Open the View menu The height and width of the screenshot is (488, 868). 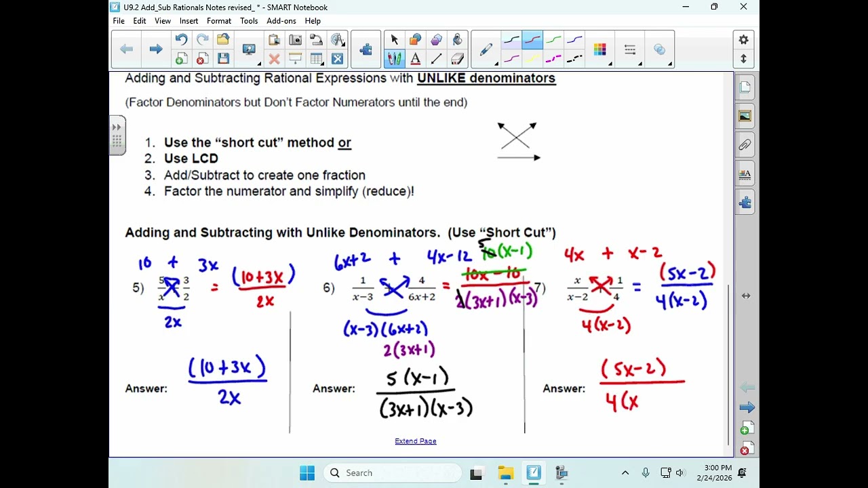point(163,21)
